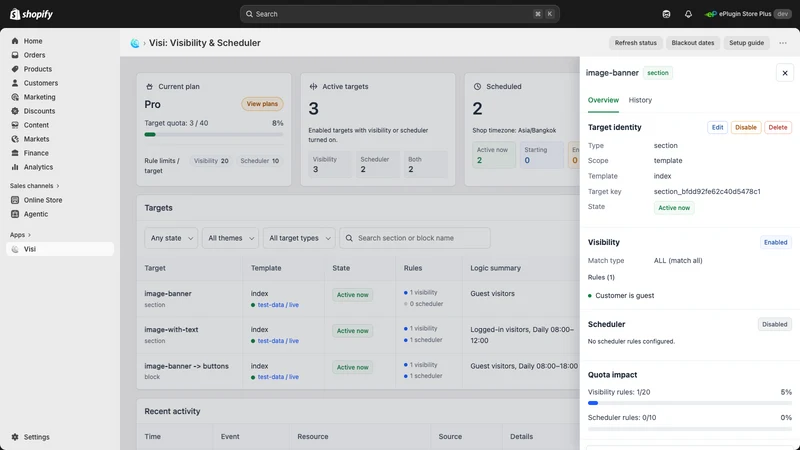Edit the image-banner target
Screen dimensions: 800x450
click(x=717, y=128)
